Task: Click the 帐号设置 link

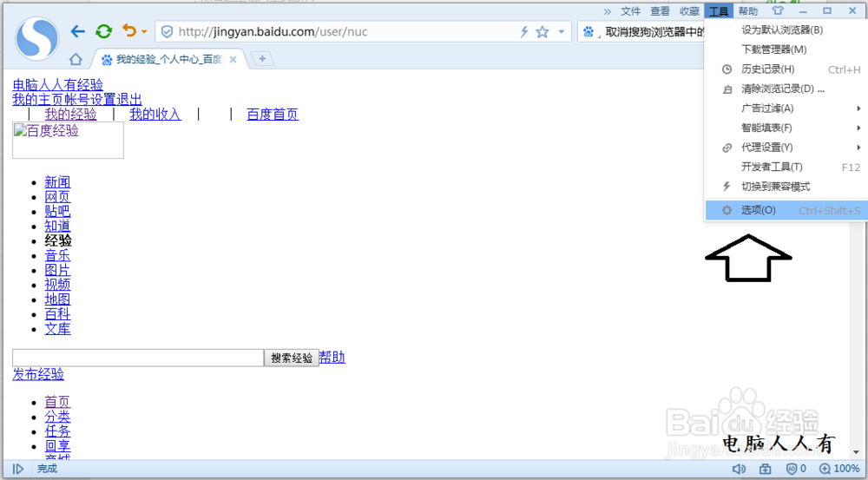Action: pos(90,100)
